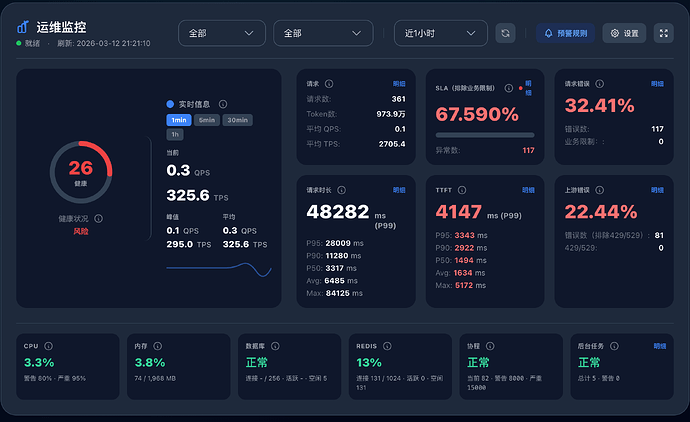This screenshot has width=690, height=422.
Task: Switch the realtime window to 5min
Action: click(207, 120)
